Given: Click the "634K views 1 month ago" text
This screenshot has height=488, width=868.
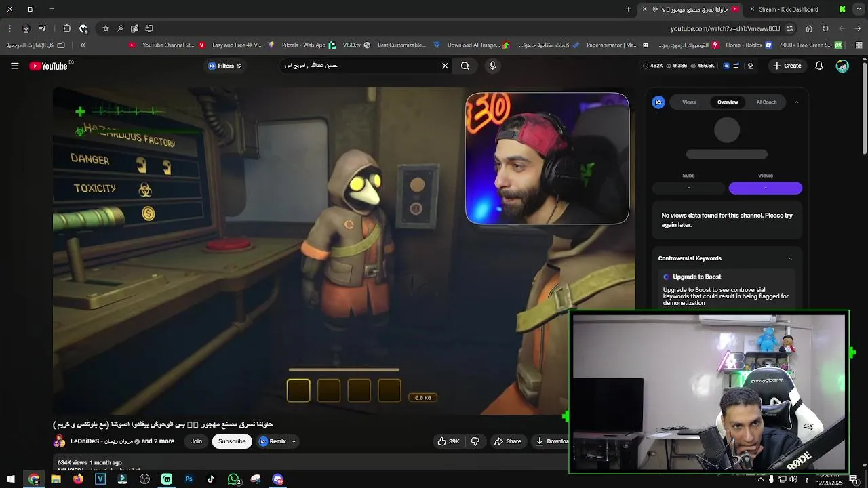Looking at the screenshot, I should [x=90, y=462].
